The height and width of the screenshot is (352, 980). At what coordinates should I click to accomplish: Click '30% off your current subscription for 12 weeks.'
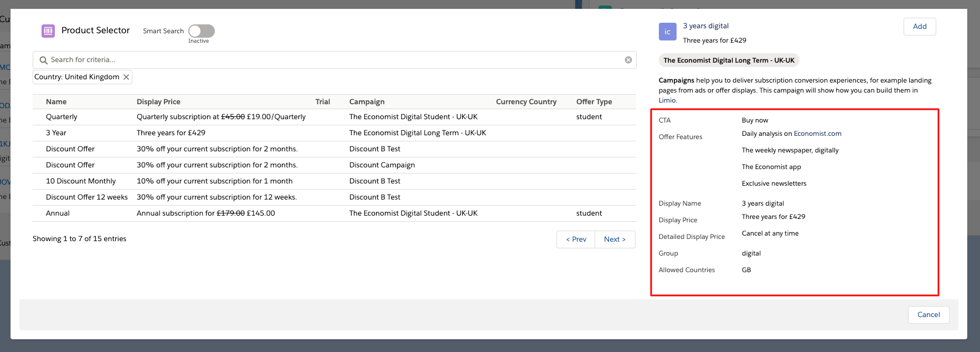click(216, 197)
